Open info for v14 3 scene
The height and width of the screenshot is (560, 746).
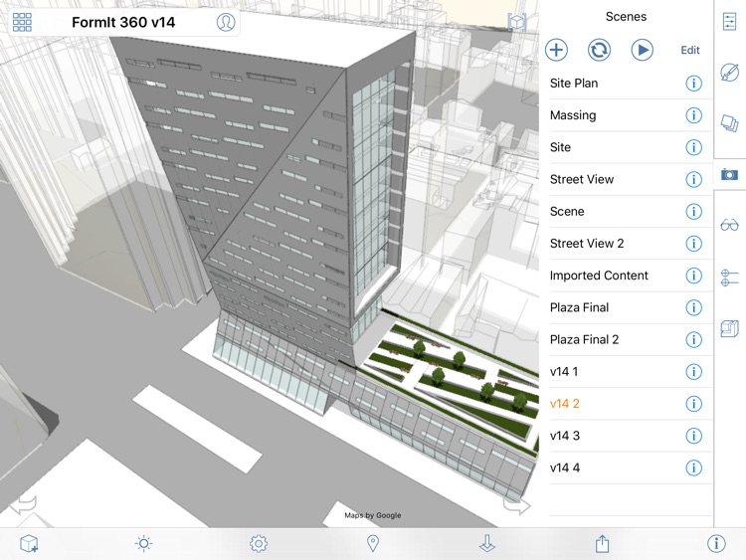(x=693, y=436)
